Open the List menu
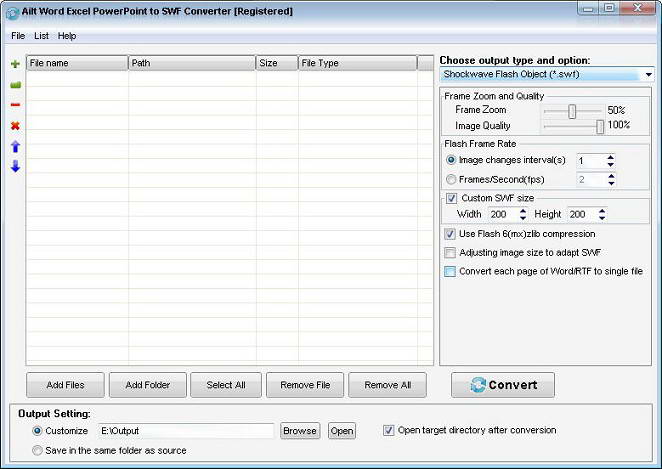The height and width of the screenshot is (469, 662). point(41,36)
